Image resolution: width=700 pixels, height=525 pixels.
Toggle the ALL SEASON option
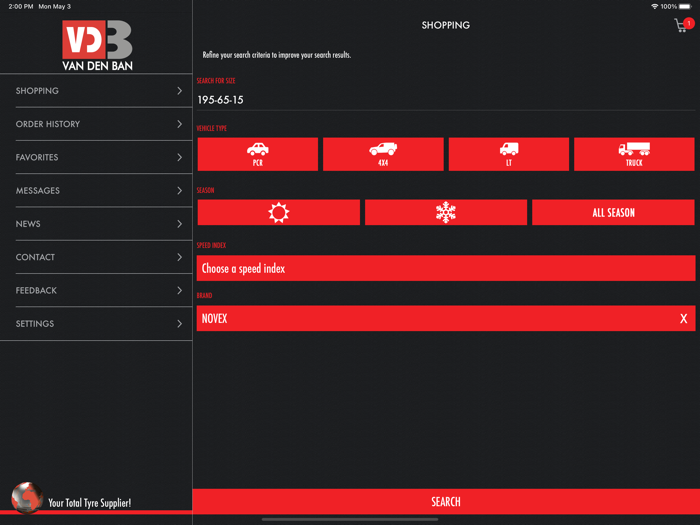[x=613, y=212]
